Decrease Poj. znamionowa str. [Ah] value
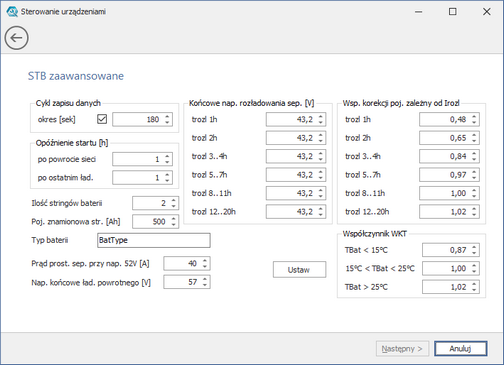504x365 pixels. (174, 225)
